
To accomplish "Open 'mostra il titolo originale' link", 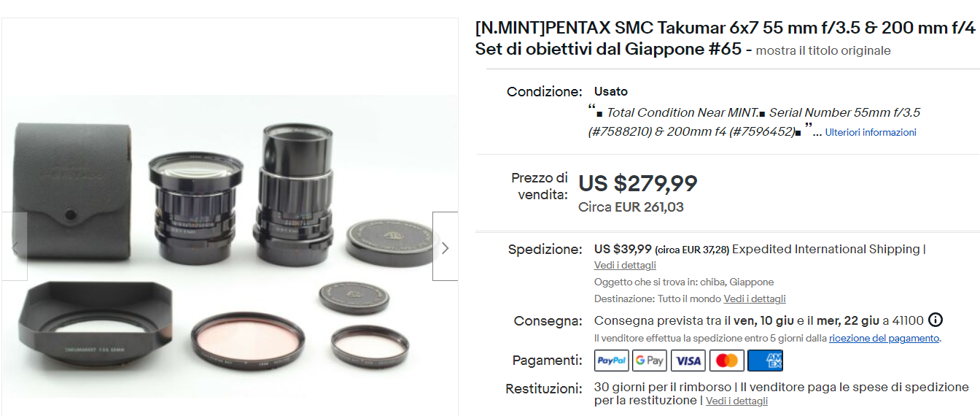I will click(x=823, y=51).
